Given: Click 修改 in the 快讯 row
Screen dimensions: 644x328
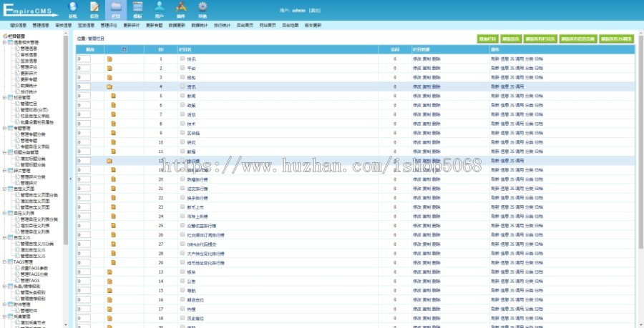Looking at the screenshot, I should coord(416,59).
